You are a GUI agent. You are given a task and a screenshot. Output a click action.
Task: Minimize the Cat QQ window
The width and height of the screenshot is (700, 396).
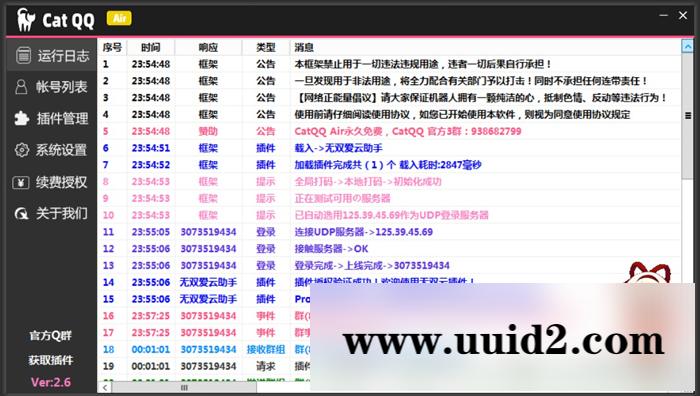(663, 15)
